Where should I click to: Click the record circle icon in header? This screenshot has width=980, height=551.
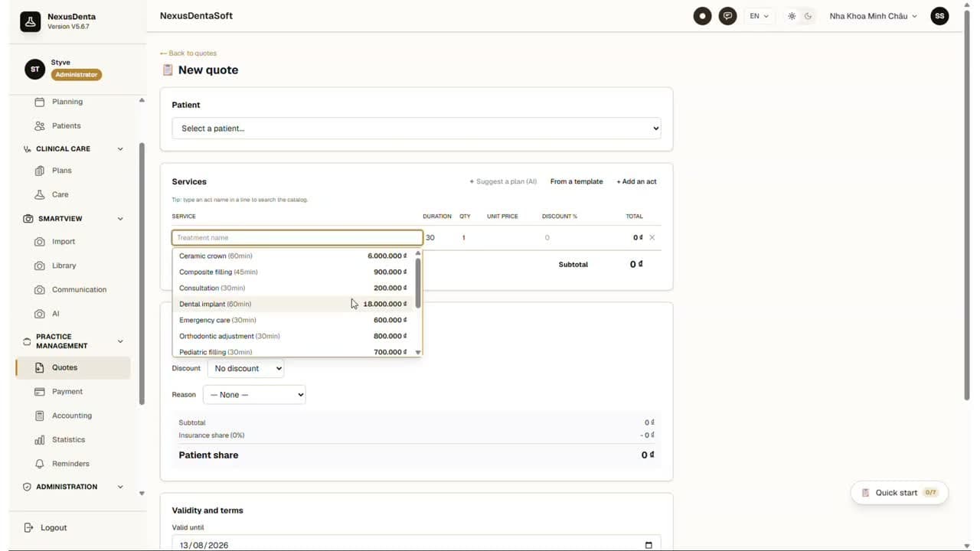(702, 16)
